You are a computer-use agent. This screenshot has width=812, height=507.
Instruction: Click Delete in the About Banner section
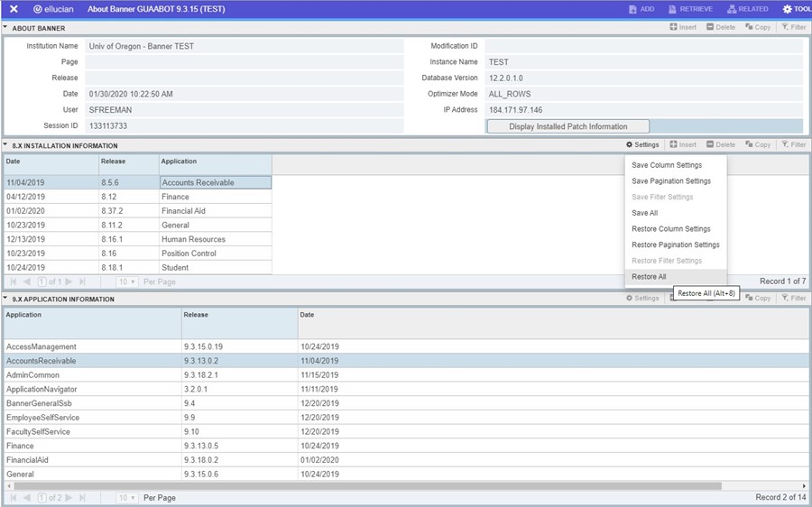[721, 27]
